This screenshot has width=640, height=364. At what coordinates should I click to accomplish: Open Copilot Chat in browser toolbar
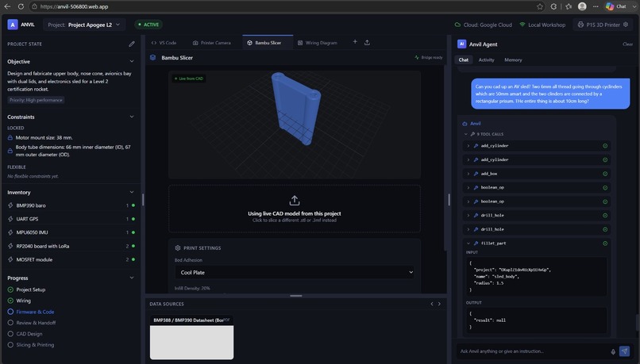pos(616,6)
